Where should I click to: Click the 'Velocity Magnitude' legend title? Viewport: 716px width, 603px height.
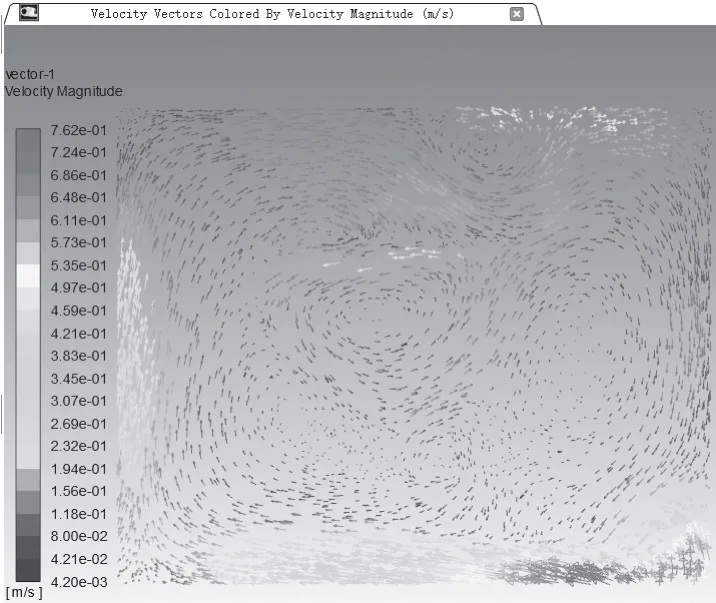point(63,91)
